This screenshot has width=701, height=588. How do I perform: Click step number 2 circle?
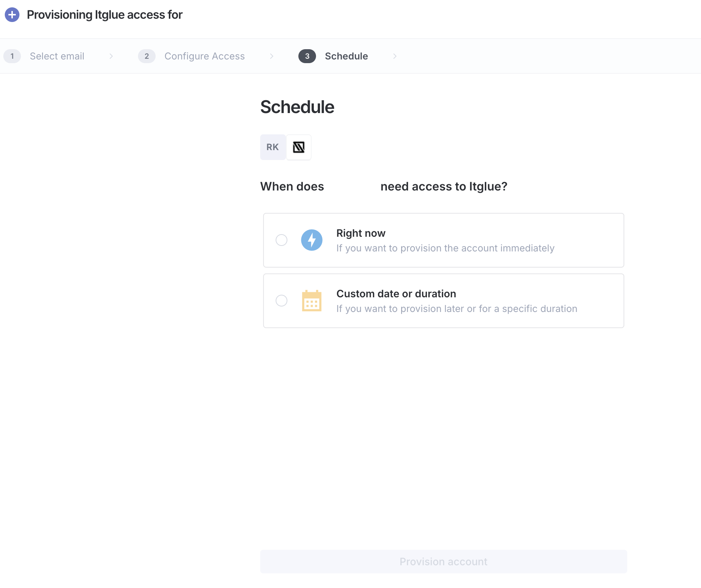click(x=146, y=56)
